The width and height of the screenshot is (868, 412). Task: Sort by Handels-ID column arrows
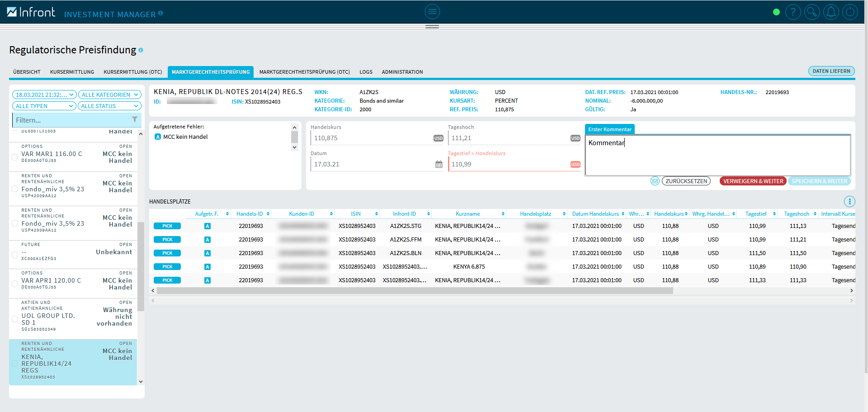268,214
